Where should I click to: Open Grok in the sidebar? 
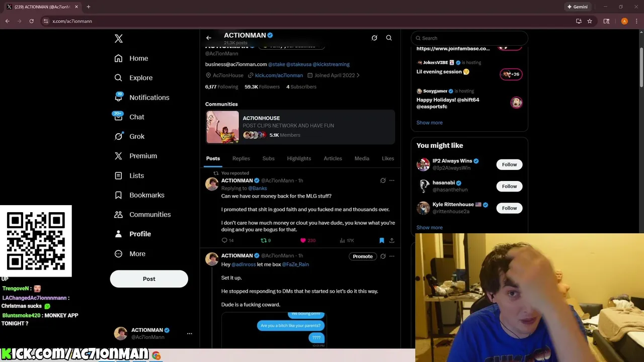click(x=129, y=136)
